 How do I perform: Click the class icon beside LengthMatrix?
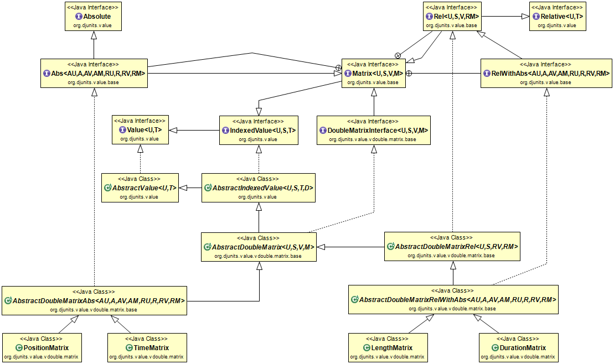367,348
